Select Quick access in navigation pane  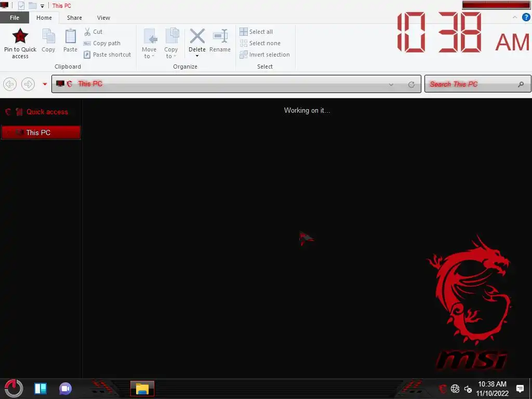(41, 112)
